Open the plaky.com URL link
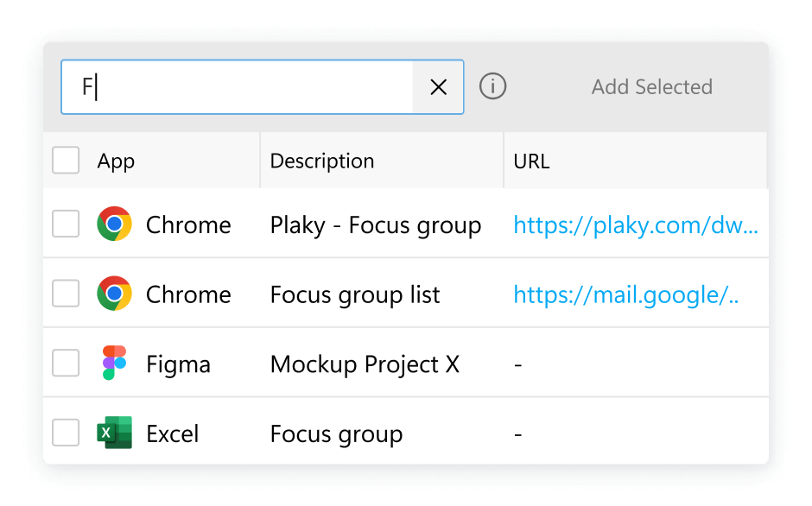812x506 pixels. coord(635,225)
